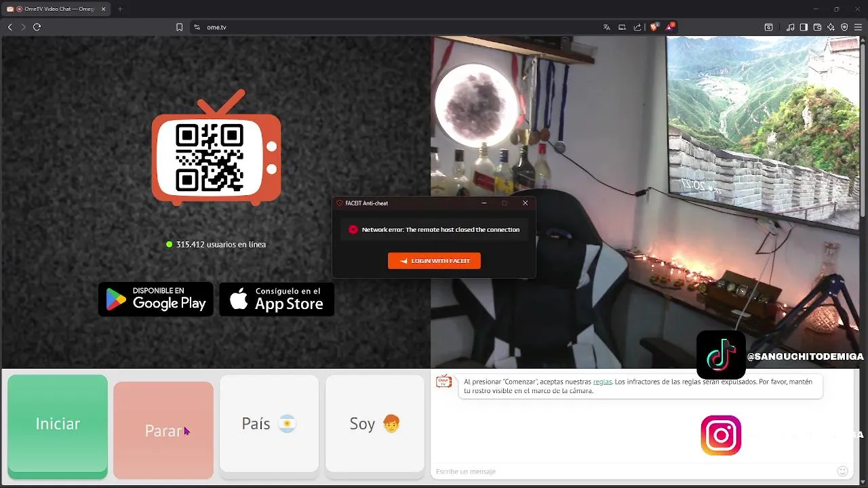Open the tab search icon in toolbar

pyautogui.click(x=768, y=27)
